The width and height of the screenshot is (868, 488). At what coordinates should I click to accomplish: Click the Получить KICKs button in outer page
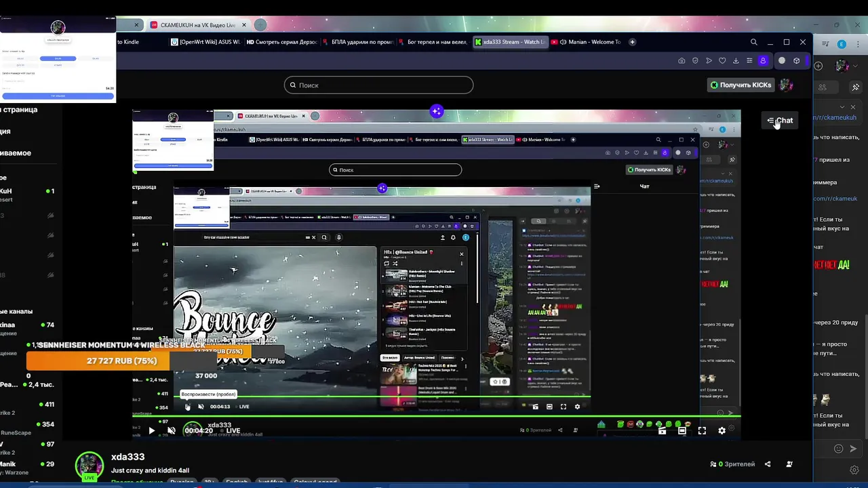[741, 85]
